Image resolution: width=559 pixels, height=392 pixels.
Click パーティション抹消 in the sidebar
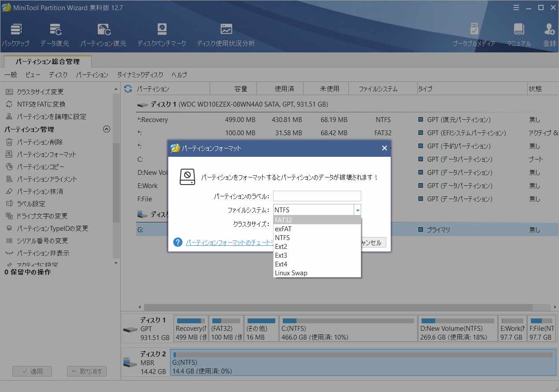40,192
